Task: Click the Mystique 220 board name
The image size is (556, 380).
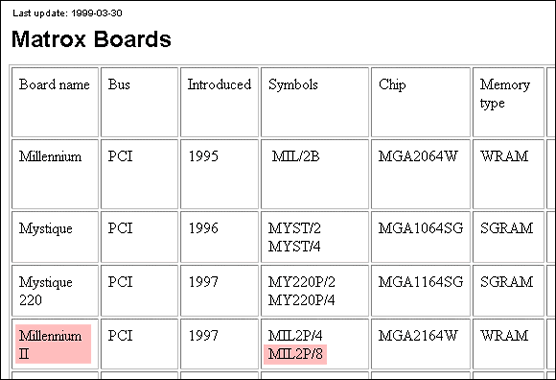Action: click(46, 291)
